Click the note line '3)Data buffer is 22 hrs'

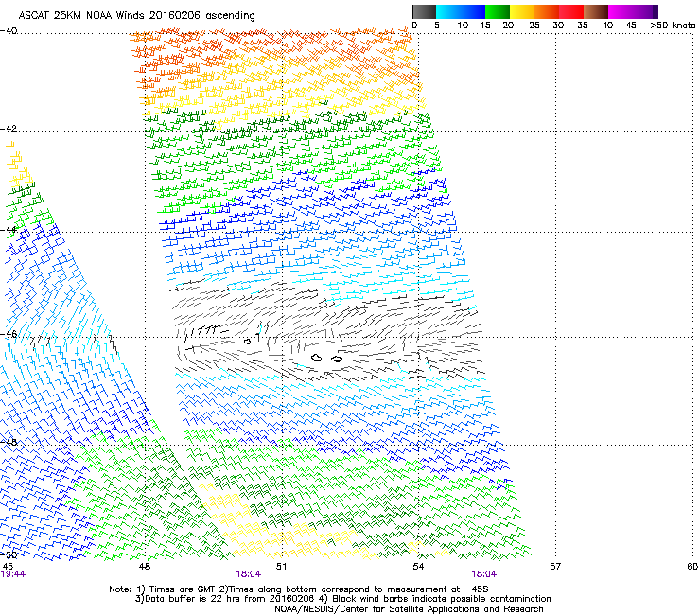pos(342,599)
